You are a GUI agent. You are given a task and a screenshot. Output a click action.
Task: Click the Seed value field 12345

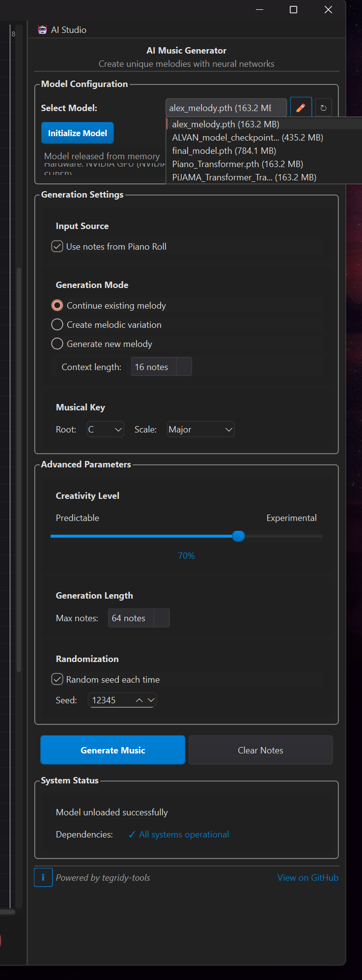point(111,700)
